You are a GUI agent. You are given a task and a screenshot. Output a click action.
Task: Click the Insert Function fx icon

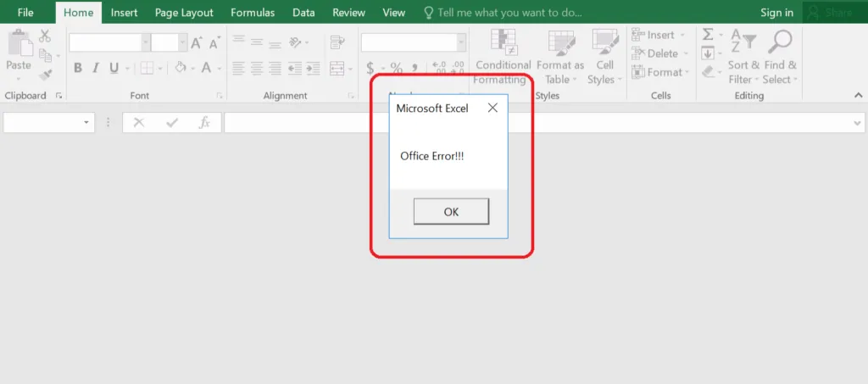coord(204,123)
